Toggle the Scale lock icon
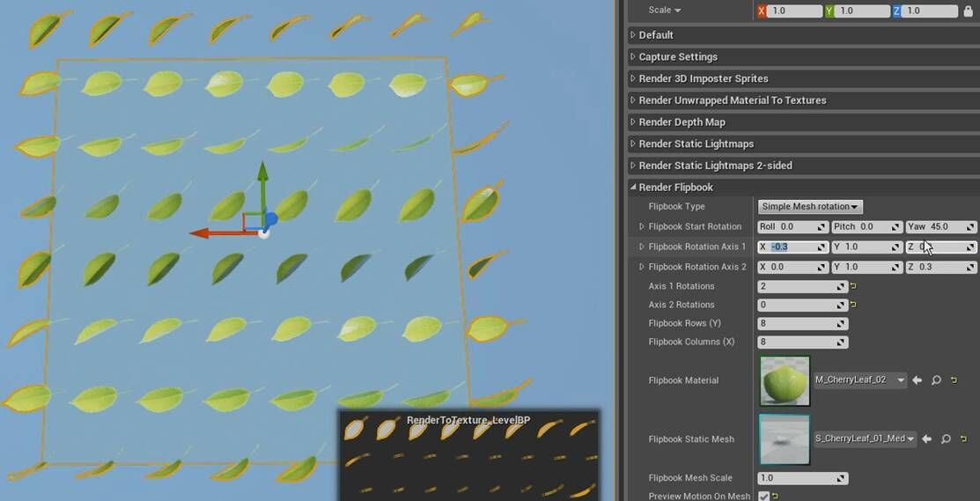Screen dimensions: 980x501 tap(969, 11)
